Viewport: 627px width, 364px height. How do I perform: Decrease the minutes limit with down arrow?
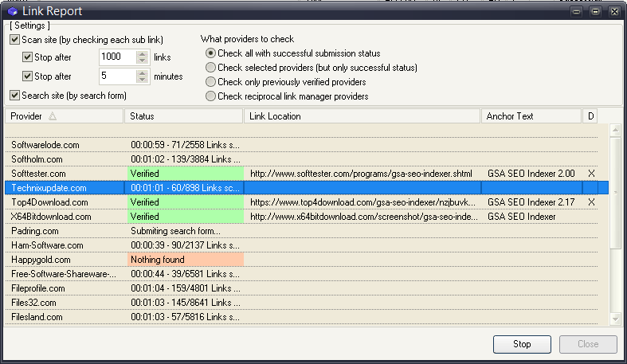(143, 79)
